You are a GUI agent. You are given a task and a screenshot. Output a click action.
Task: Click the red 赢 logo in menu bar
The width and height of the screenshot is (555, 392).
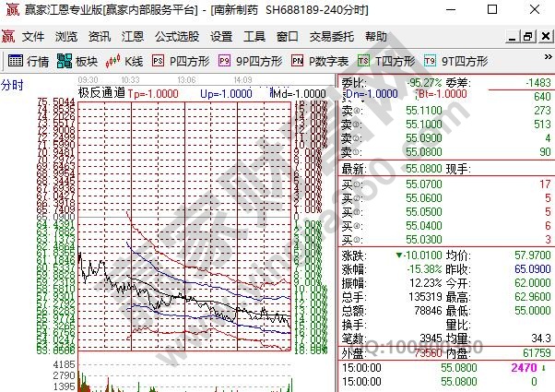coord(8,37)
